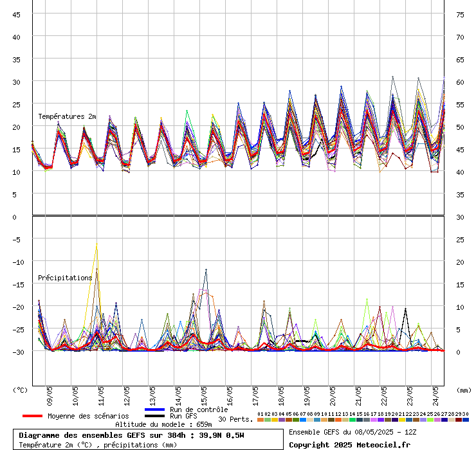Viewport: 476px width, 450px height.
Task: Click the 24/05 date label
Action: [435, 396]
